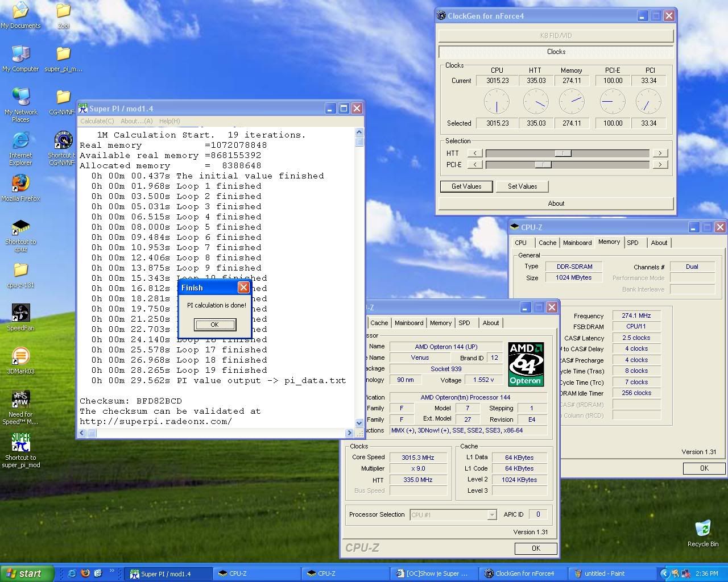Open the About...(A) menu in Super PI

coord(136,121)
